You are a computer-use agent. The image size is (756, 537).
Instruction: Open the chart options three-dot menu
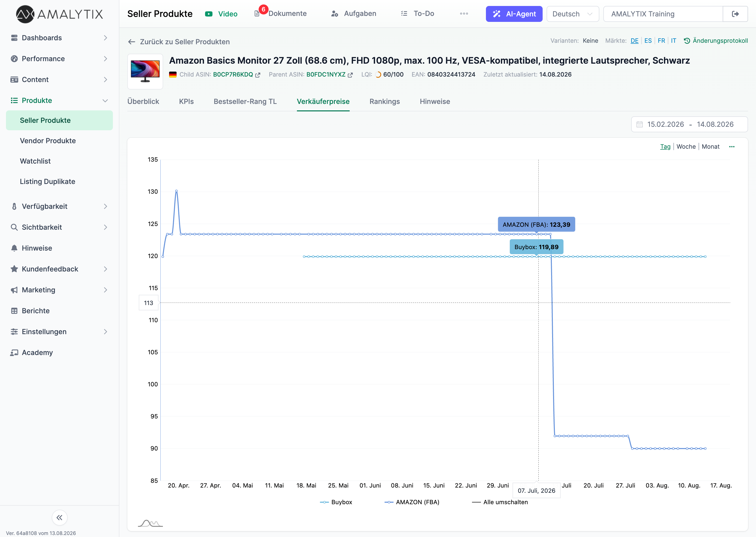(732, 146)
